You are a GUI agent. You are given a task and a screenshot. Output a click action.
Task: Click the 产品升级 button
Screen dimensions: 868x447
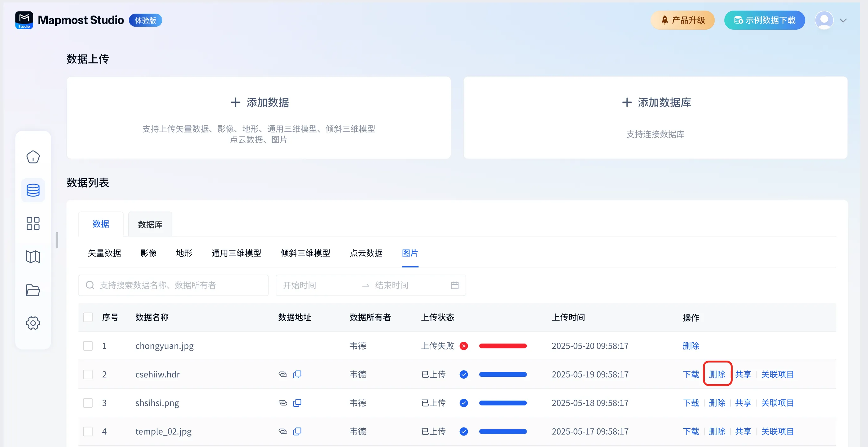tap(683, 20)
